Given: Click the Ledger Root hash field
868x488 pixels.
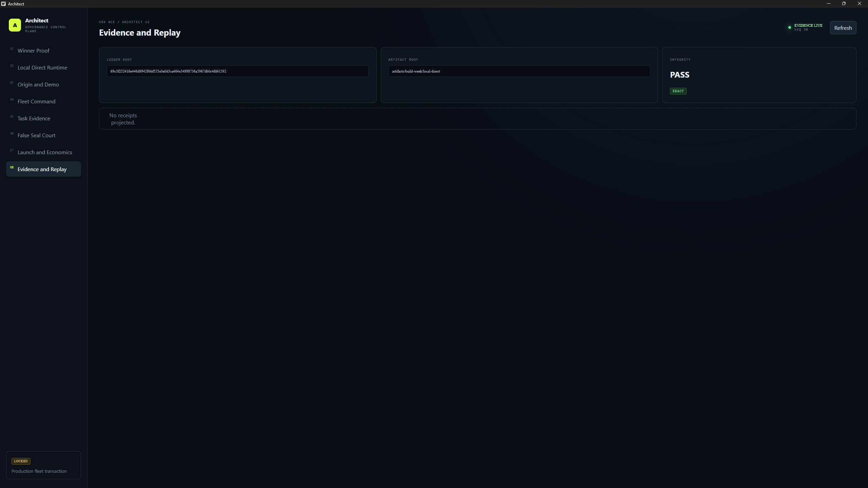Looking at the screenshot, I should [x=238, y=71].
